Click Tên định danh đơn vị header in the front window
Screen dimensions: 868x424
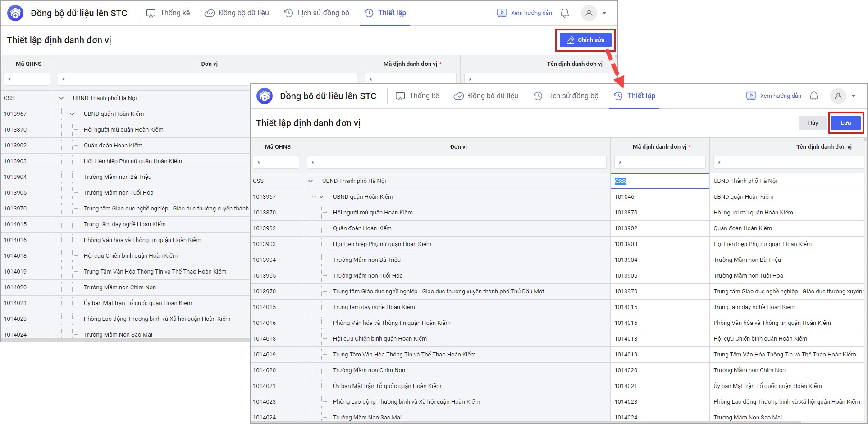[824, 147]
